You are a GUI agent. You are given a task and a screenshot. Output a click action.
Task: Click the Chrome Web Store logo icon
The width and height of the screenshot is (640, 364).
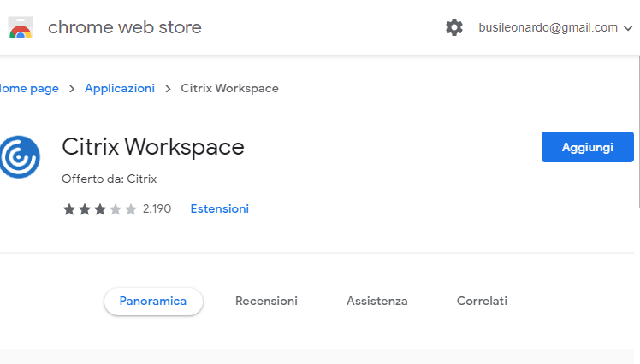pyautogui.click(x=21, y=27)
